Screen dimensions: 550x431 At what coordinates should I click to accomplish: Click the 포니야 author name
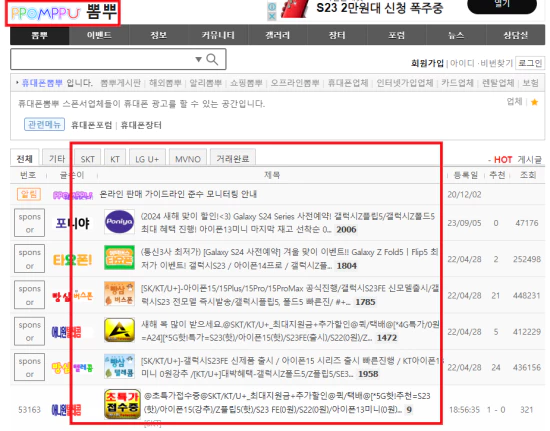click(73, 223)
